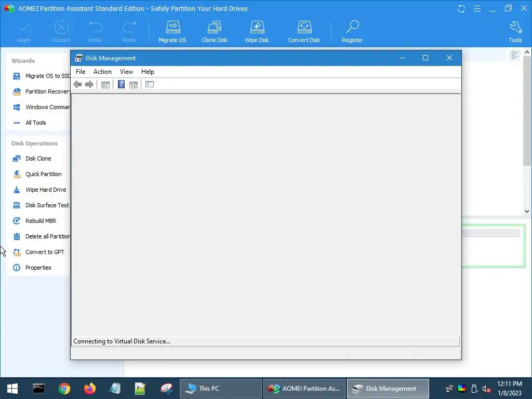532x399 pixels.
Task: Launch Command Prompt from taskbar
Action: click(x=38, y=389)
